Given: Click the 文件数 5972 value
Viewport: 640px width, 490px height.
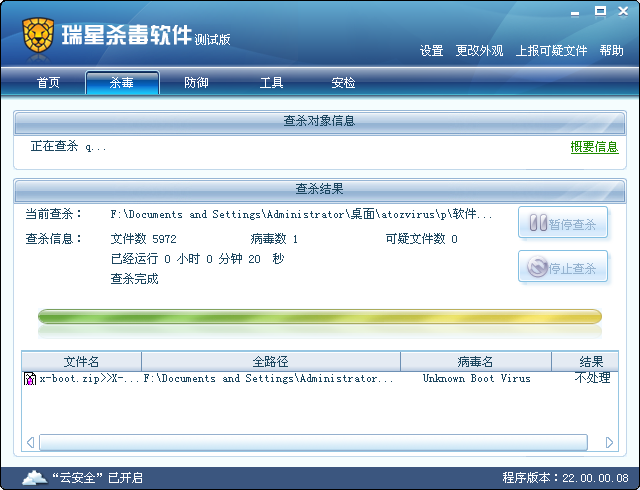Looking at the screenshot, I should pyautogui.click(x=143, y=239).
